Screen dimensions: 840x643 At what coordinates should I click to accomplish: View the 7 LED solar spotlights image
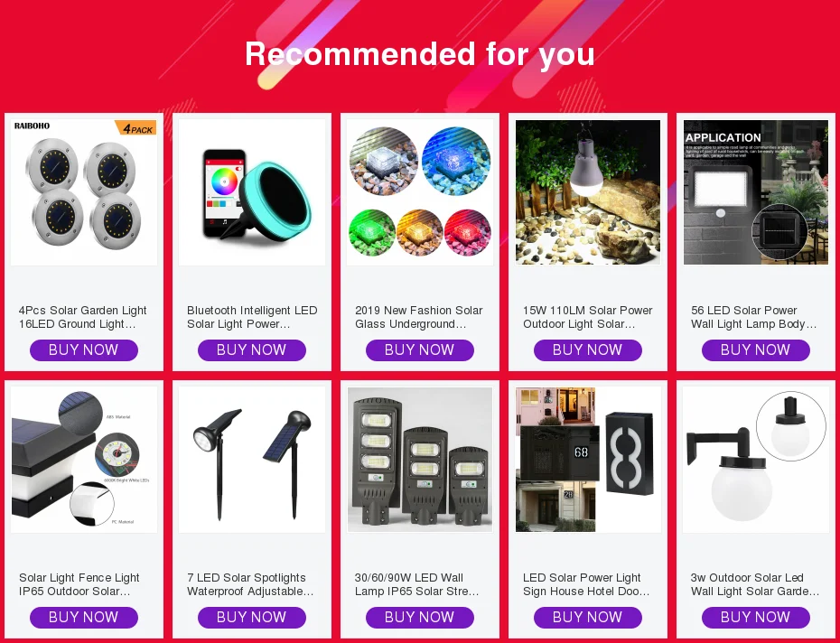click(x=252, y=460)
